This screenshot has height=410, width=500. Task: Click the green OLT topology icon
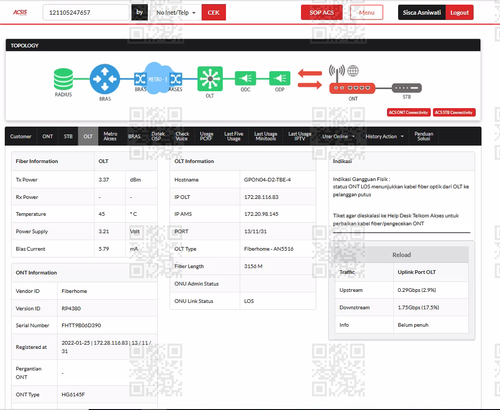[210, 79]
